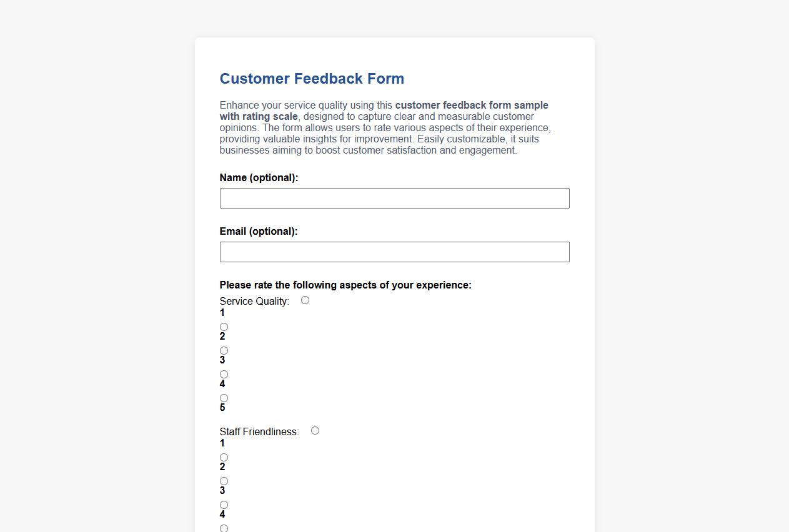Click the Name (optional) label
The image size is (789, 532).
tap(259, 177)
